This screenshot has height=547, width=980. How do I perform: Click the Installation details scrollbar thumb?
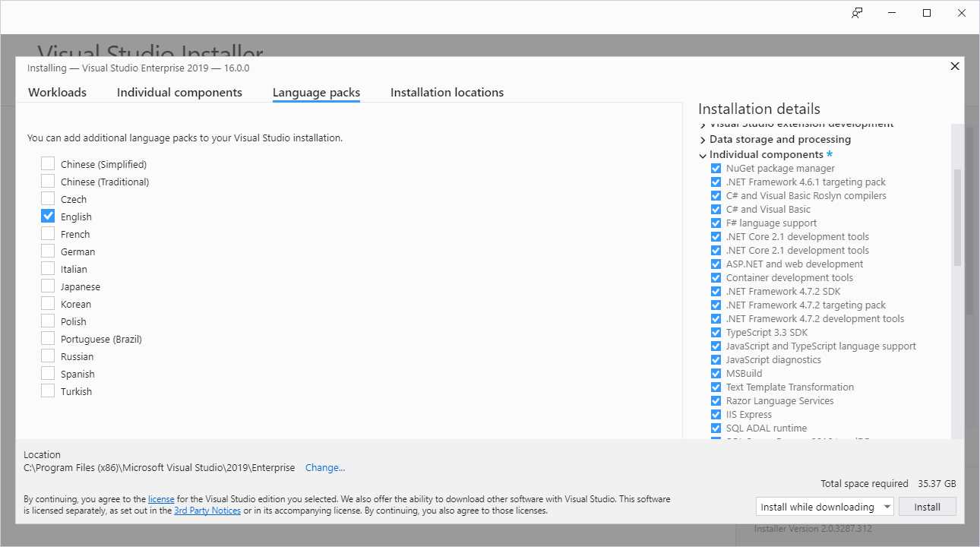click(x=957, y=217)
